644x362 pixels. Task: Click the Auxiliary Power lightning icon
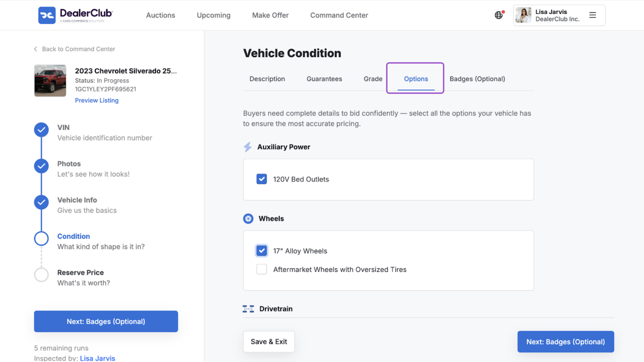pos(248,147)
